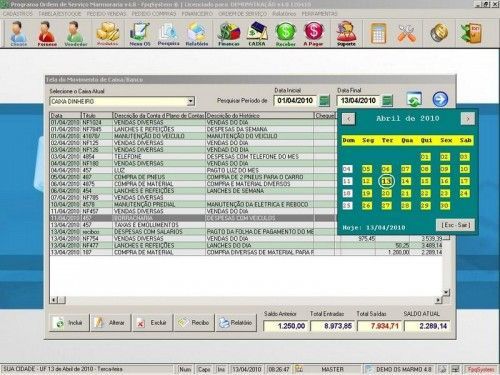Open the FINANCEIRO menu
The image size is (500, 375).
197,14
